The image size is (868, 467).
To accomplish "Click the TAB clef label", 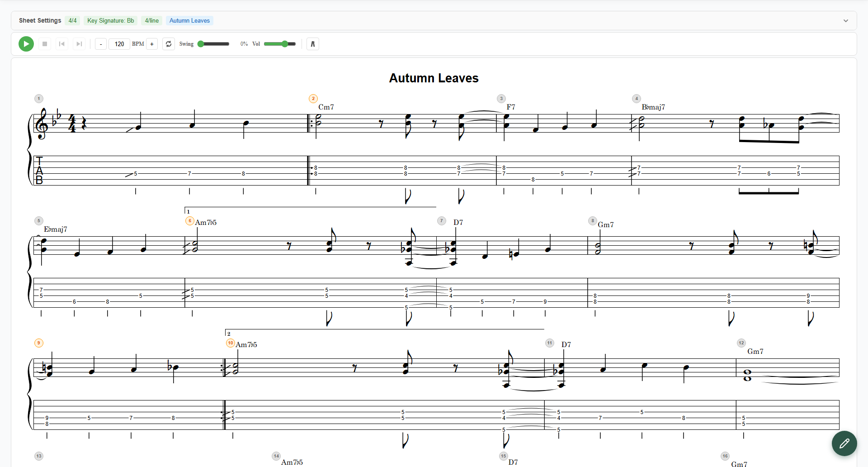I will [x=39, y=171].
